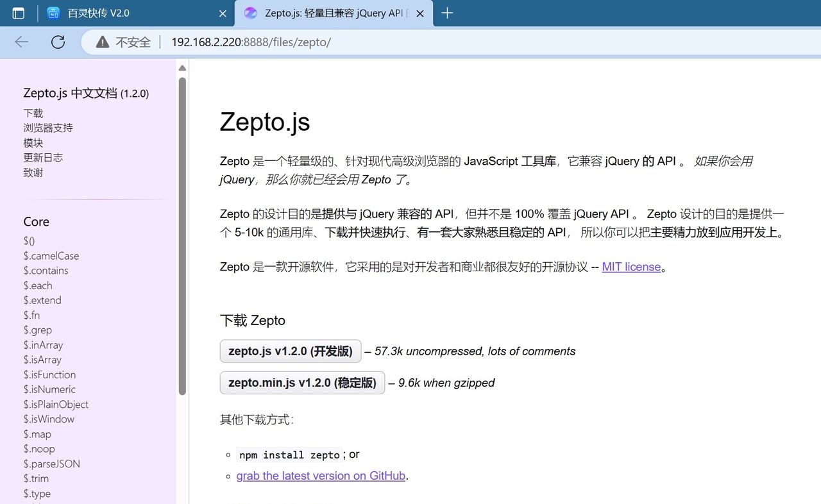This screenshot has width=821, height=504.
Task: Open $.map in Core list
Action: point(37,434)
